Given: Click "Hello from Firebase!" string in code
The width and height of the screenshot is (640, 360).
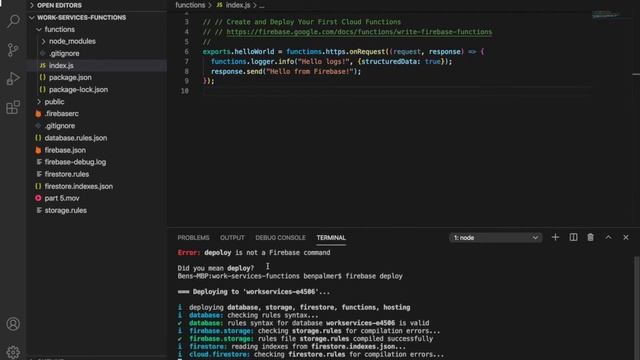Looking at the screenshot, I should pyautogui.click(x=310, y=71).
